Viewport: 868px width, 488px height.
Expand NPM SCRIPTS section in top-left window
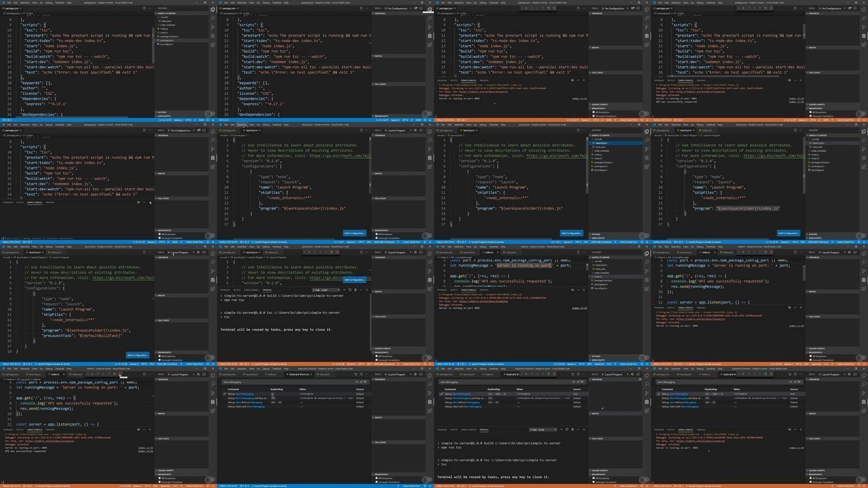click(164, 116)
